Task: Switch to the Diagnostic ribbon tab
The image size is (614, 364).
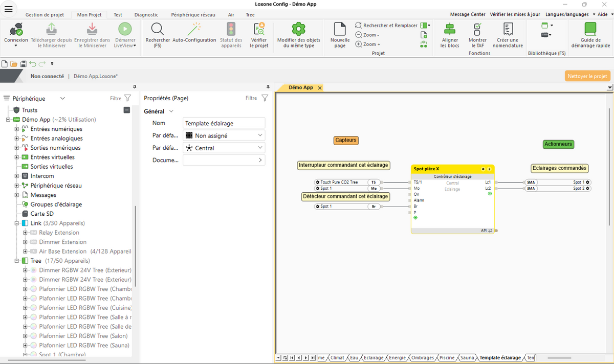Action: coord(146,14)
